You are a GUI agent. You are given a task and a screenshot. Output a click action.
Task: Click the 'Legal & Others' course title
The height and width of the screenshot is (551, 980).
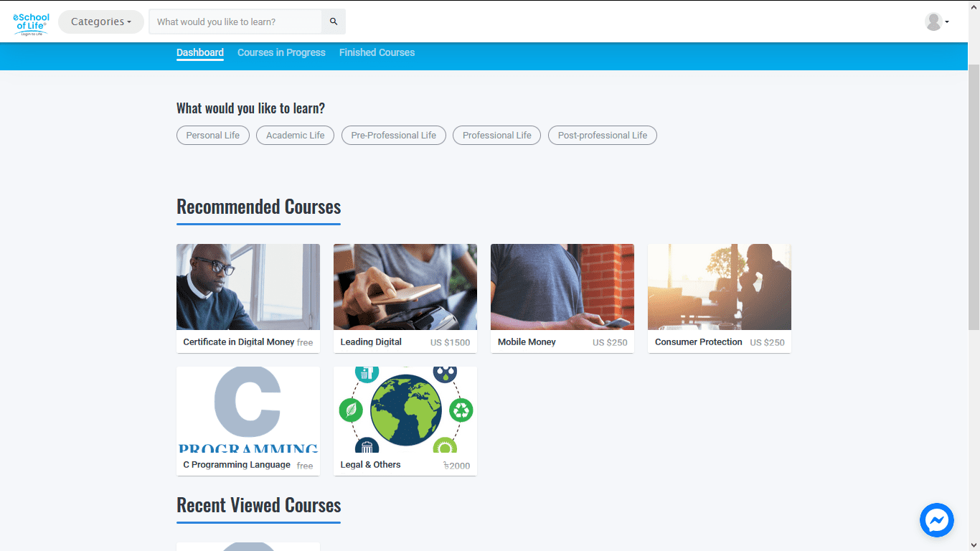tap(370, 465)
